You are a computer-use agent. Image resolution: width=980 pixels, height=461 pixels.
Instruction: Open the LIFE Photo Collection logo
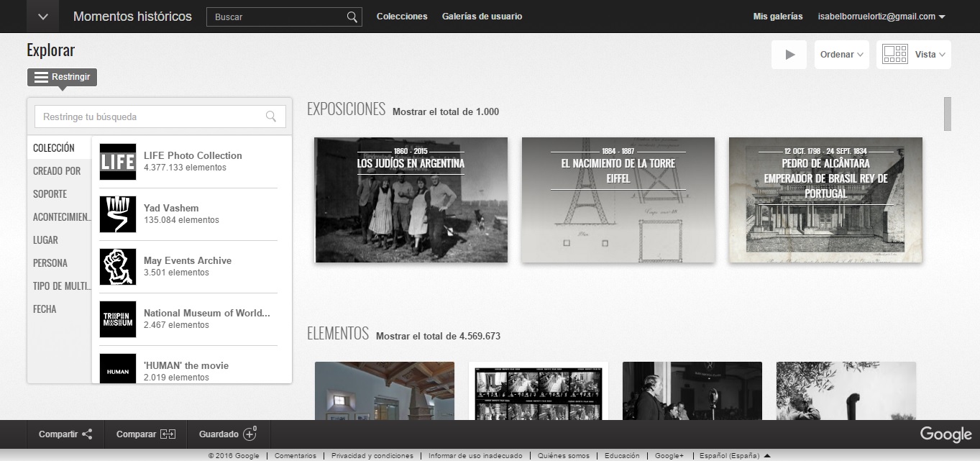tap(117, 162)
